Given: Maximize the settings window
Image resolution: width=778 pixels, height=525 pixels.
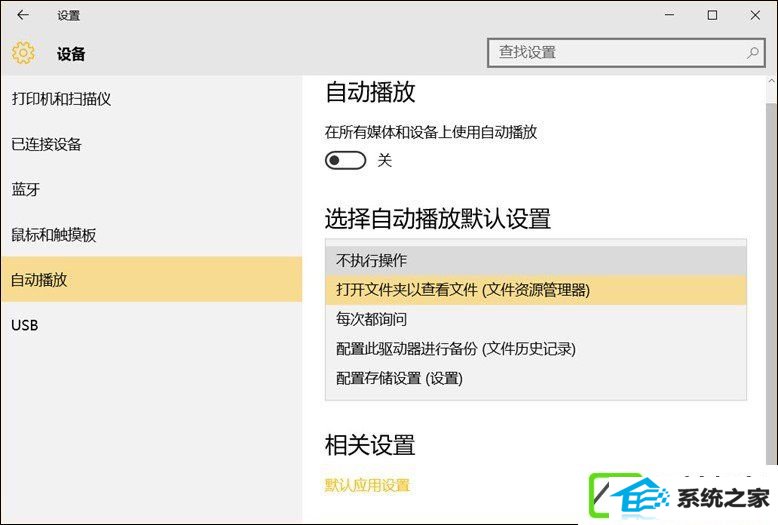Looking at the screenshot, I should coord(712,15).
